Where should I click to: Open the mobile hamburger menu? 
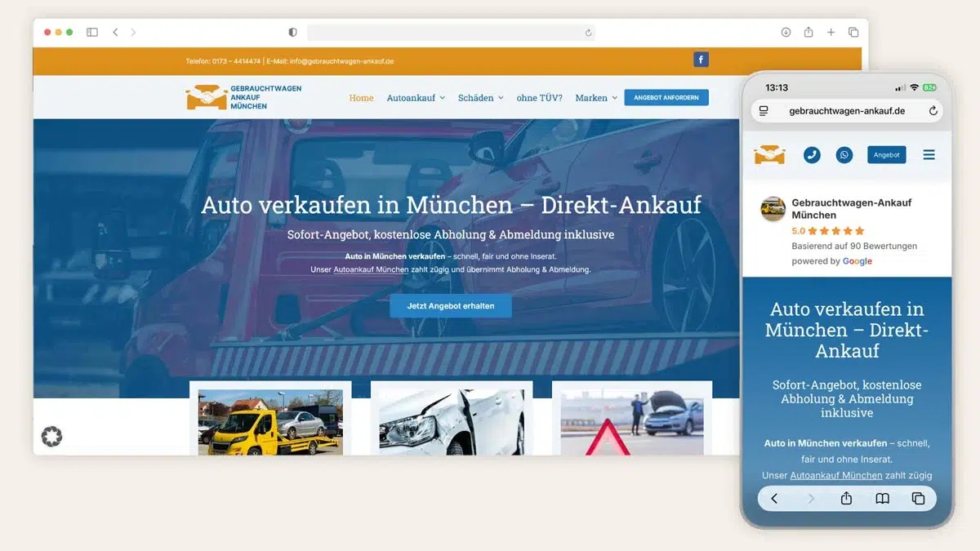tap(929, 155)
